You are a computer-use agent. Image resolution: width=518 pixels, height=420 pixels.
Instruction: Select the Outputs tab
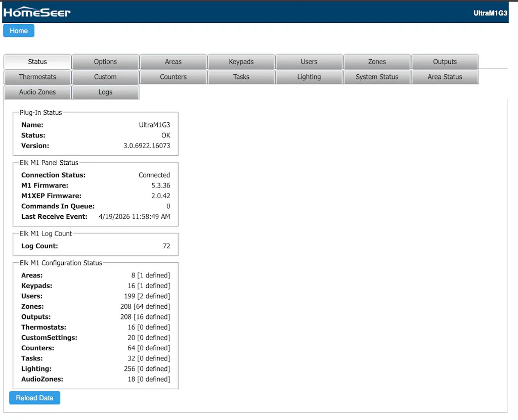coord(445,62)
